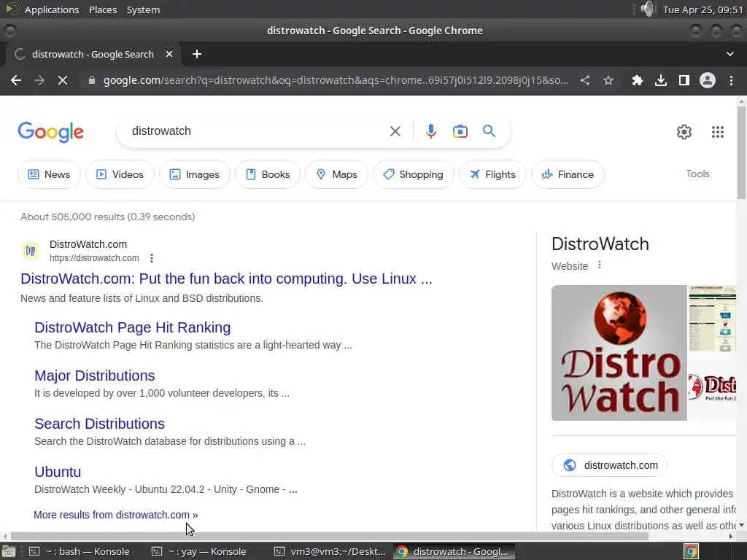Open the DistroWatch site screenshot thumbnail

tap(712, 319)
